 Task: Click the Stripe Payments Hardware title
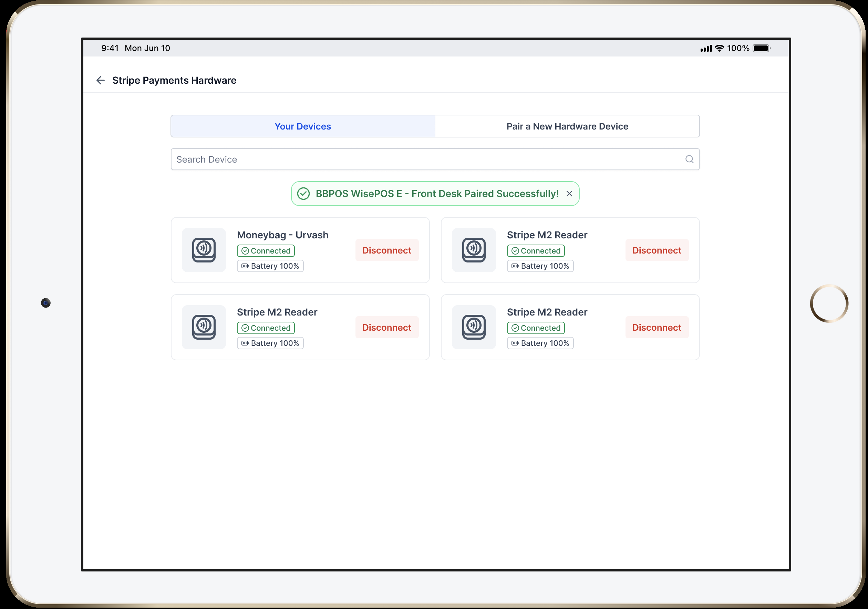[x=174, y=80]
